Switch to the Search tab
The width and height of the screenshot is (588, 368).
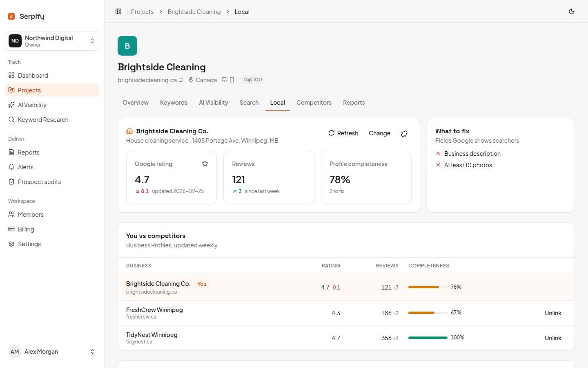click(249, 103)
